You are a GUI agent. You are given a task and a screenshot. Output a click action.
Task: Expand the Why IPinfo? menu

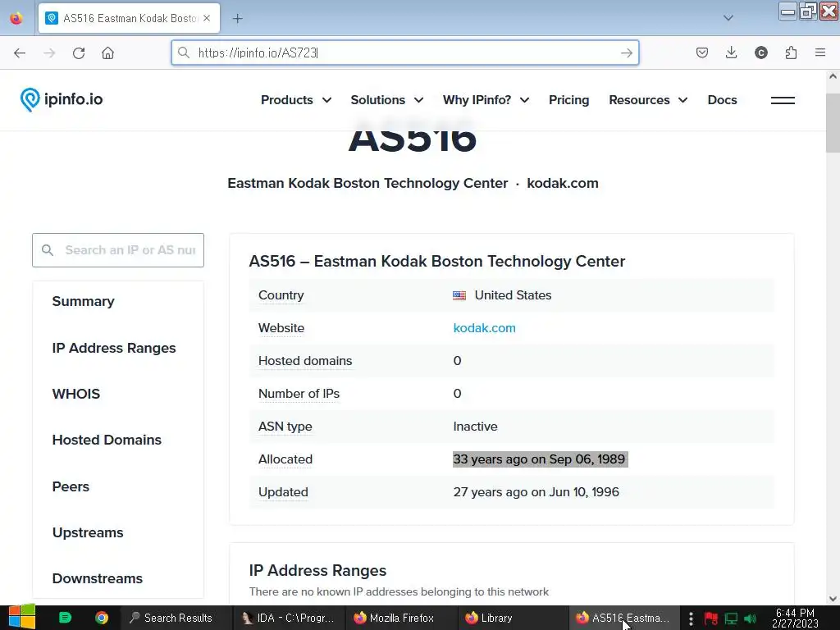point(486,100)
